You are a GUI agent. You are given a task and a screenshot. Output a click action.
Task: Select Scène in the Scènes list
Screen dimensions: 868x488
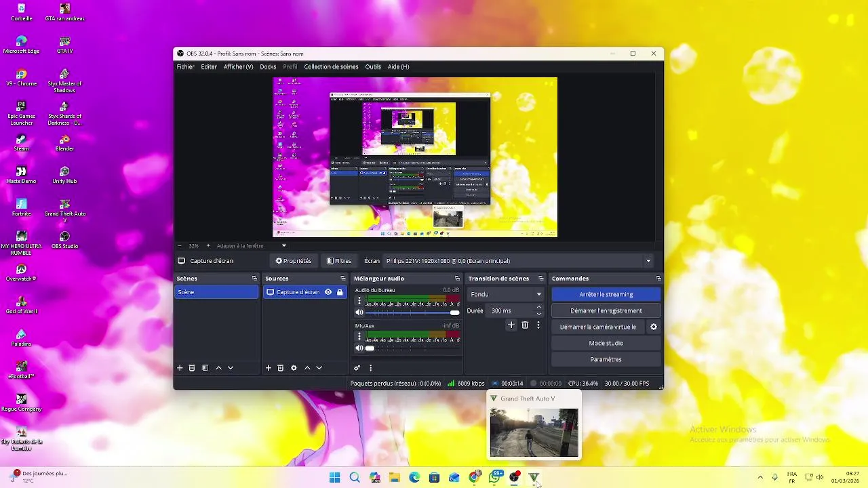pyautogui.click(x=216, y=292)
